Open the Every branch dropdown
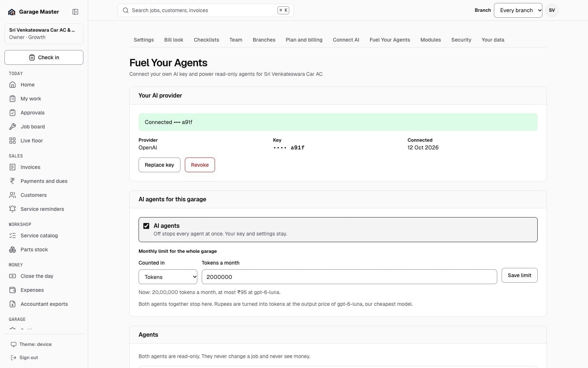The image size is (588, 368). pos(518,10)
